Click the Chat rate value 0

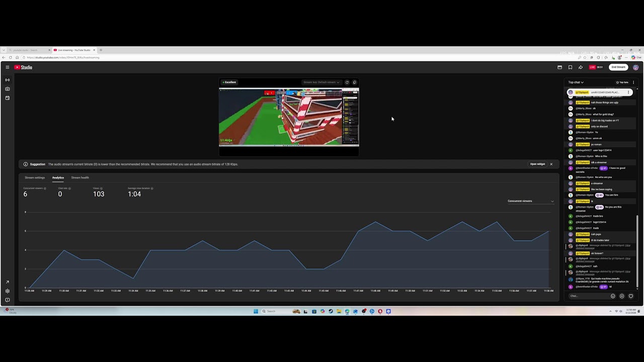pos(60,194)
